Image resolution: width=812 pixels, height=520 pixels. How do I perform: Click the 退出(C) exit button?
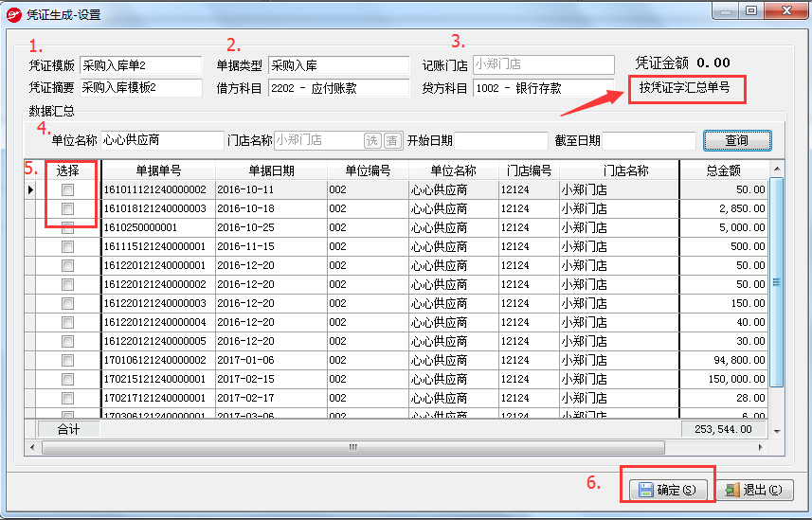tap(753, 490)
